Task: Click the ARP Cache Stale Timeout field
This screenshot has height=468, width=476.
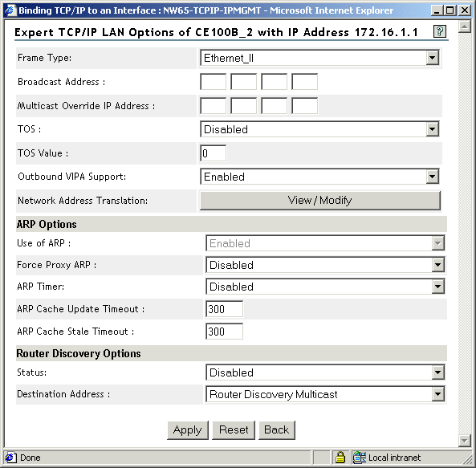Action: click(224, 331)
